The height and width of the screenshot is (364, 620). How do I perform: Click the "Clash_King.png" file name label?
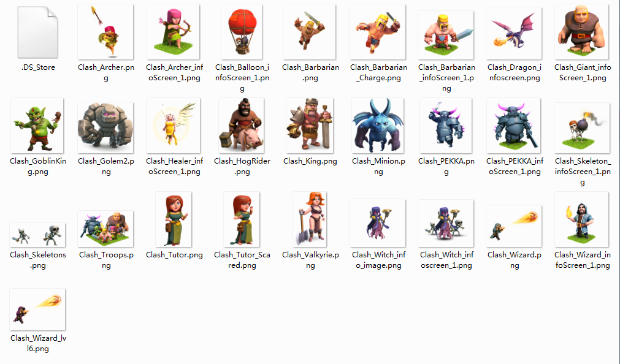(x=310, y=161)
